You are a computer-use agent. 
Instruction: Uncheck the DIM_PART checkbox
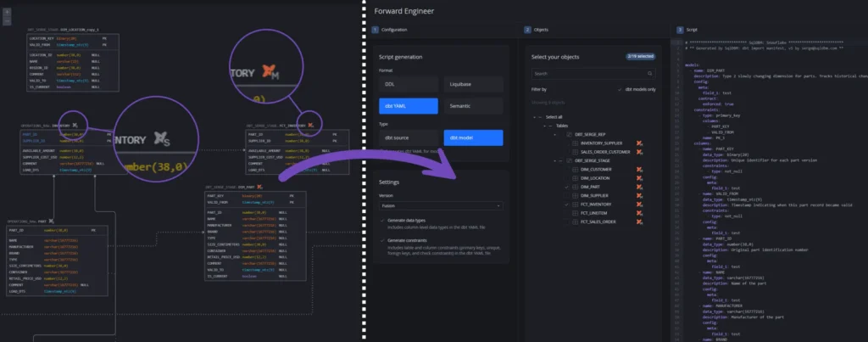(x=566, y=187)
